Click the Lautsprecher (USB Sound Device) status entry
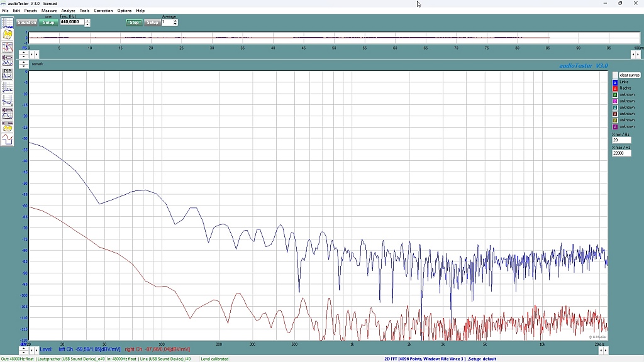The height and width of the screenshot is (362, 644). (x=70, y=359)
